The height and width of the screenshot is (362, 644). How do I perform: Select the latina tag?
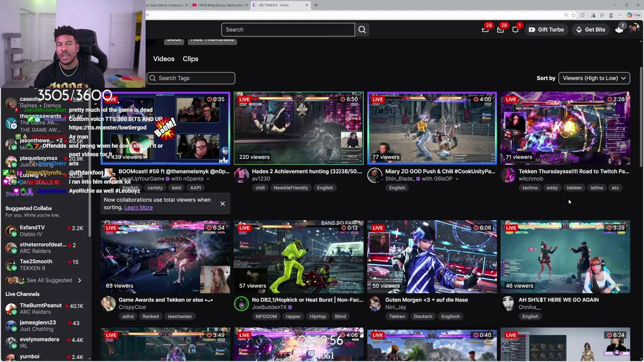[597, 188]
